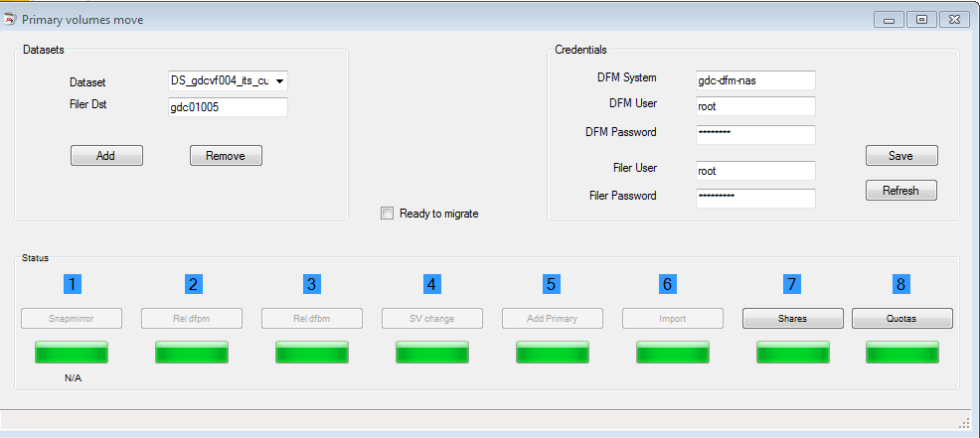Click the Filer User label
980x438 pixels.
click(635, 168)
